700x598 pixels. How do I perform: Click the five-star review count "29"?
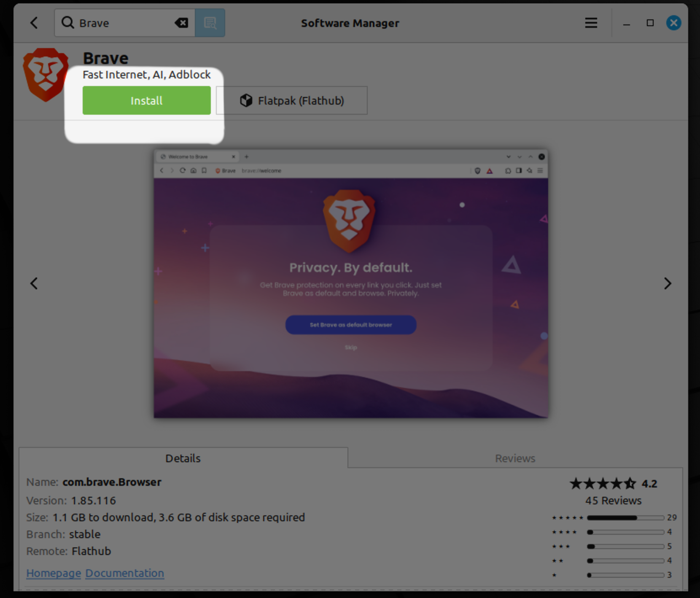[672, 517]
